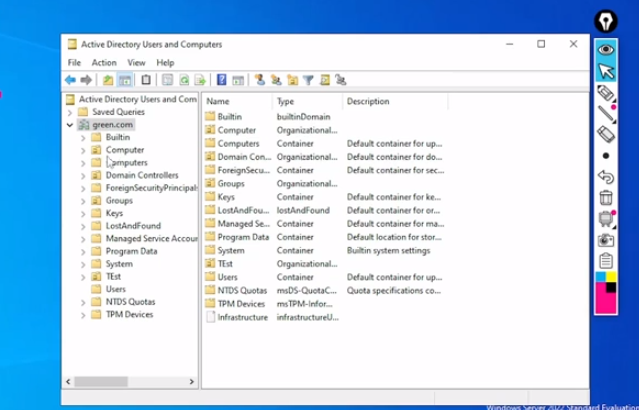The width and height of the screenshot is (639, 410).
Task: Expand the Groups tree node
Action: click(x=83, y=201)
